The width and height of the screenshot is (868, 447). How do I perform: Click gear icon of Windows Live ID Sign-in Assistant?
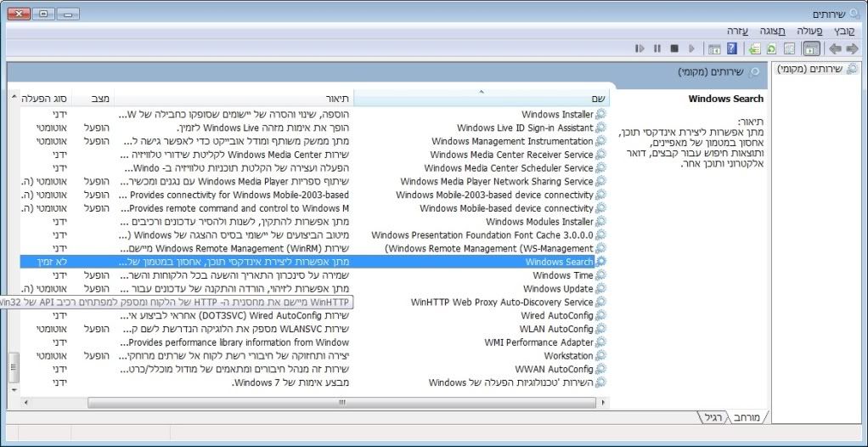click(600, 128)
